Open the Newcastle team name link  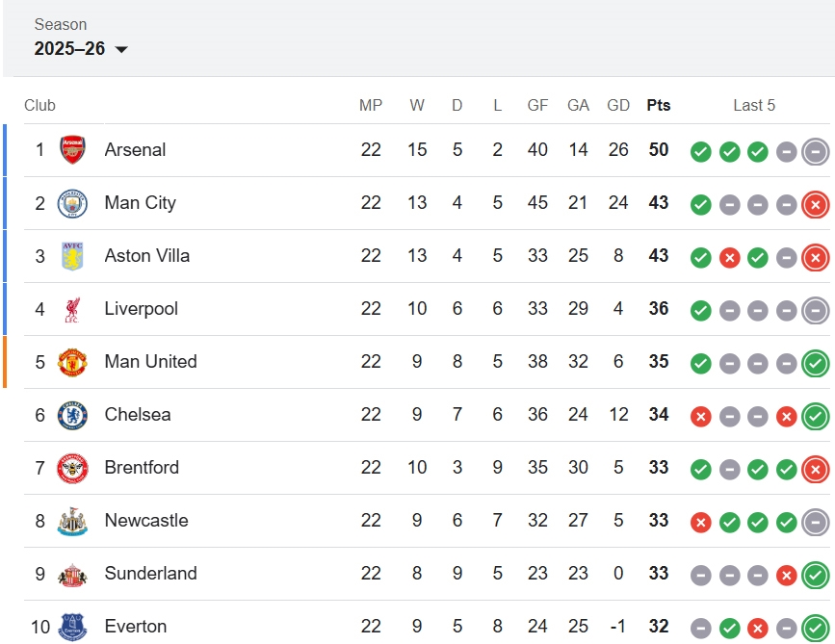[x=146, y=521]
